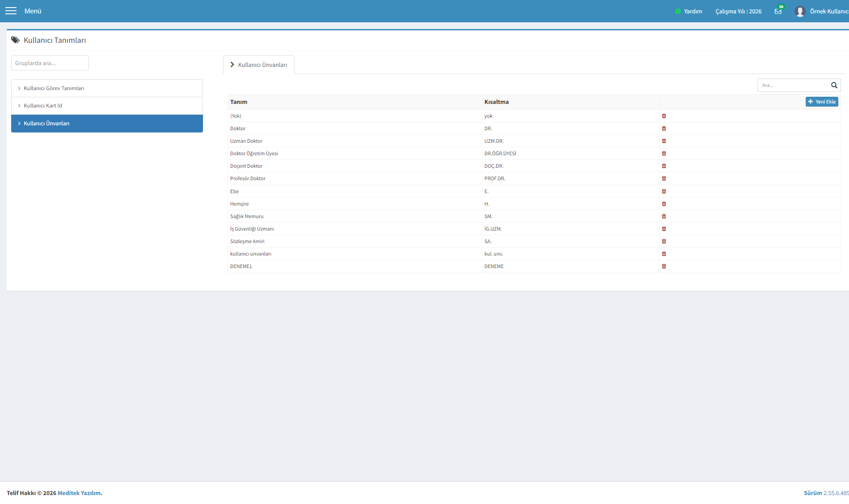
Task: Click the Yeni Ekle button
Action: 822,102
